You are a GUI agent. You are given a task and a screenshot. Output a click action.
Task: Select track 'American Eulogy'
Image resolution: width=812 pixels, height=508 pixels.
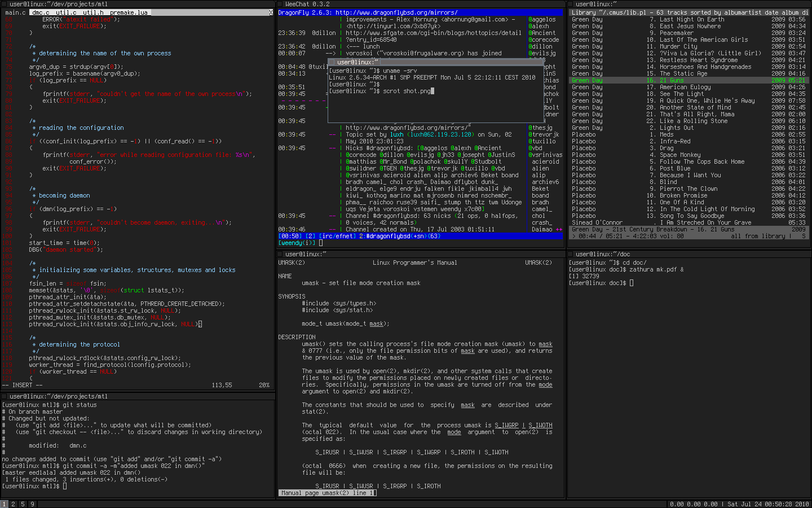685,87
